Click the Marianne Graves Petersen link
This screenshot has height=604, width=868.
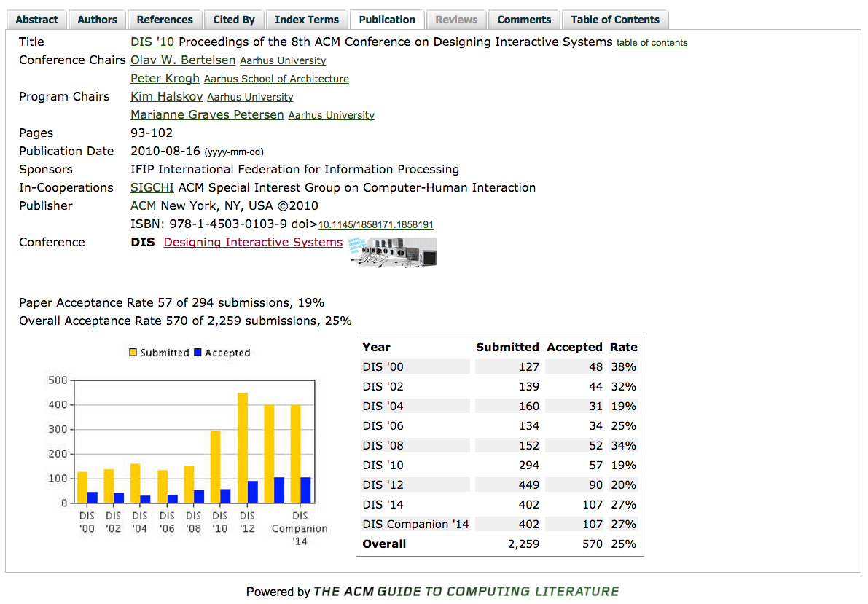[x=207, y=114]
